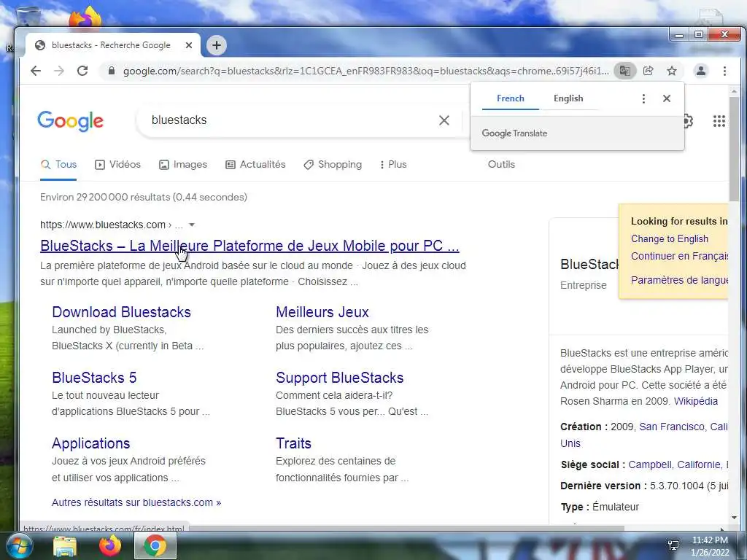Open the Meilleurs Jeux sitelink
Viewport: 747px width, 560px height.
pyautogui.click(x=322, y=312)
